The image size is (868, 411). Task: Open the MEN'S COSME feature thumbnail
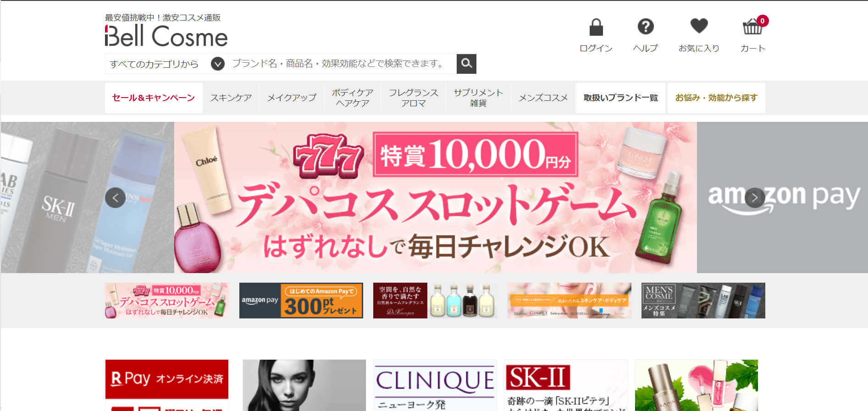(703, 301)
